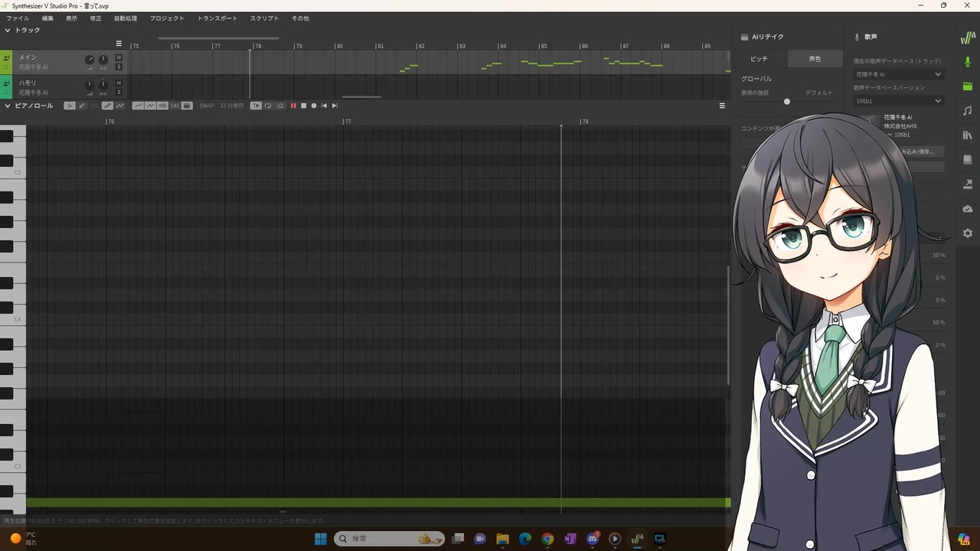
Task: Pause playback with the red pause button
Action: pos(292,106)
